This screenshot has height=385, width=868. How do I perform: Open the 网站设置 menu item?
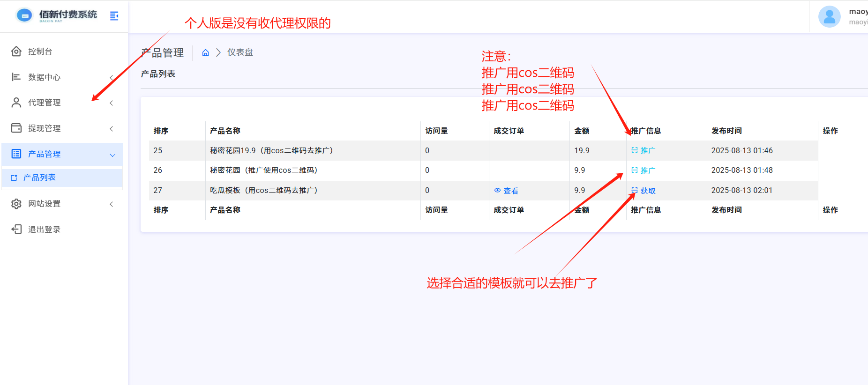click(44, 204)
